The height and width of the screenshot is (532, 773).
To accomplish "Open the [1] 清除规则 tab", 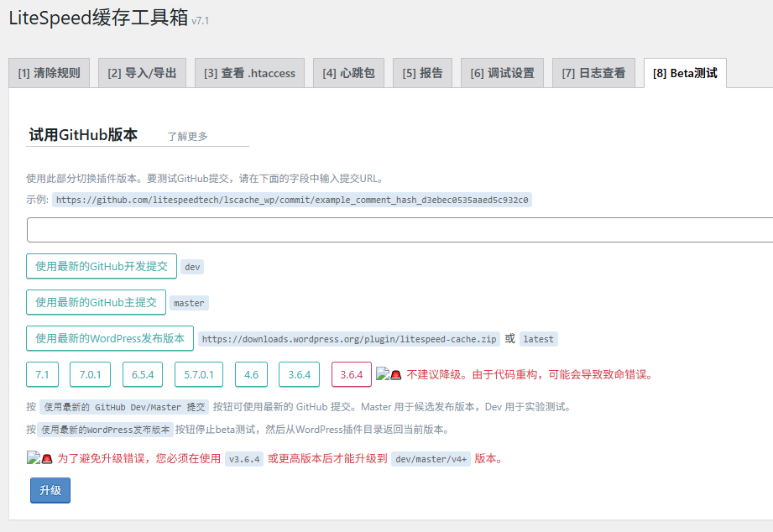I will pos(49,73).
